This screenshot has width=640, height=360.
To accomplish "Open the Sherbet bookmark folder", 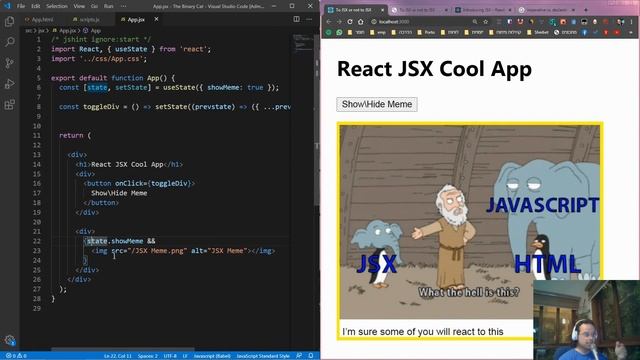I will (x=538, y=32).
